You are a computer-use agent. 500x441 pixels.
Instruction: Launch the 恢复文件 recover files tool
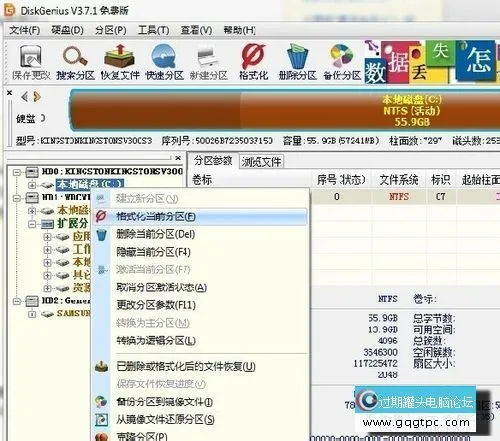point(120,62)
